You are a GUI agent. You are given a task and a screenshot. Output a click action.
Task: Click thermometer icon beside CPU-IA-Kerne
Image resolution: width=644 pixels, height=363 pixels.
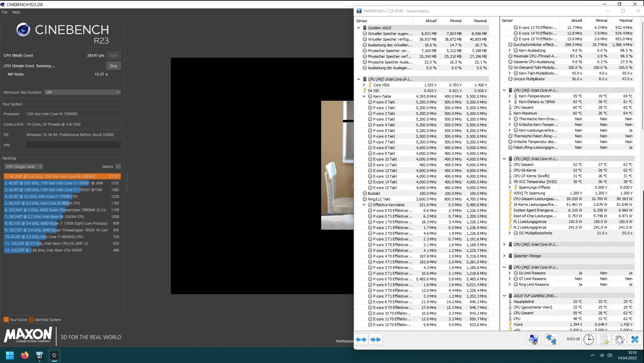[510, 170]
